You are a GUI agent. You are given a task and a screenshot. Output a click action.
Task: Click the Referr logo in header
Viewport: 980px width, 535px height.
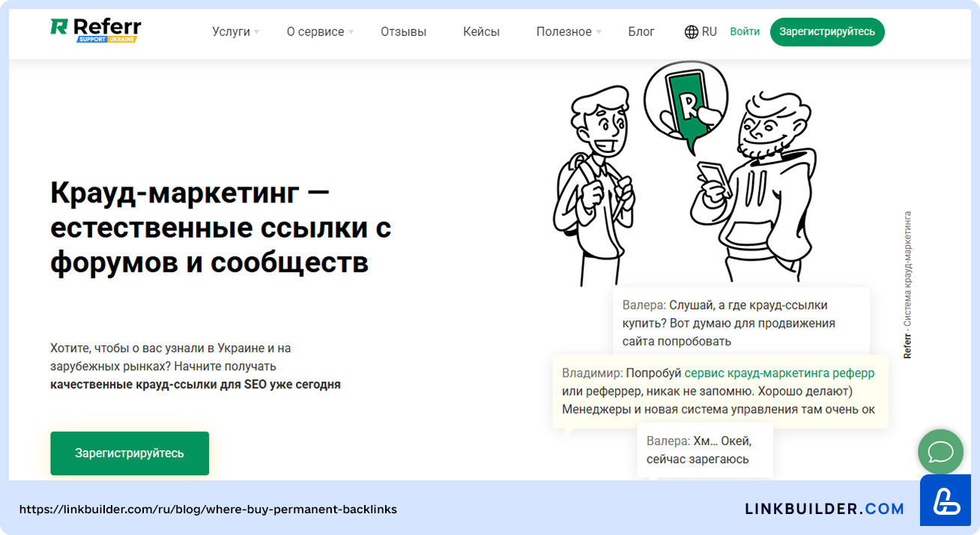95,30
